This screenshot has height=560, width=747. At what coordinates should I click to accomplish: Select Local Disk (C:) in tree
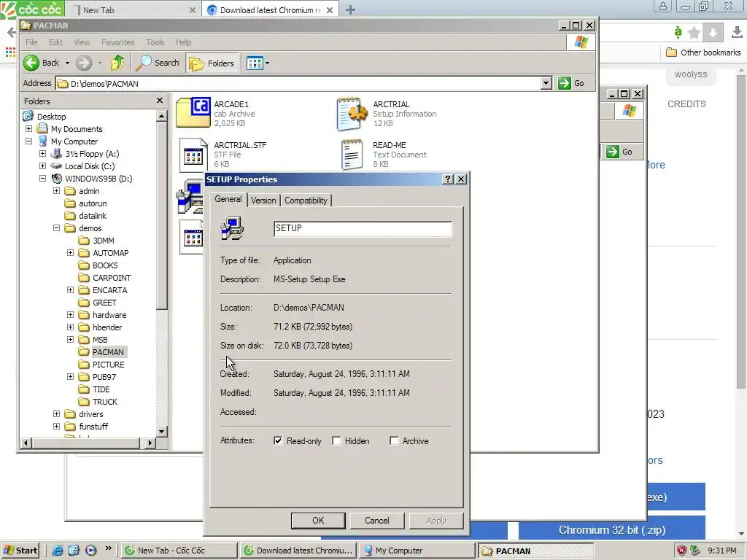(90, 166)
